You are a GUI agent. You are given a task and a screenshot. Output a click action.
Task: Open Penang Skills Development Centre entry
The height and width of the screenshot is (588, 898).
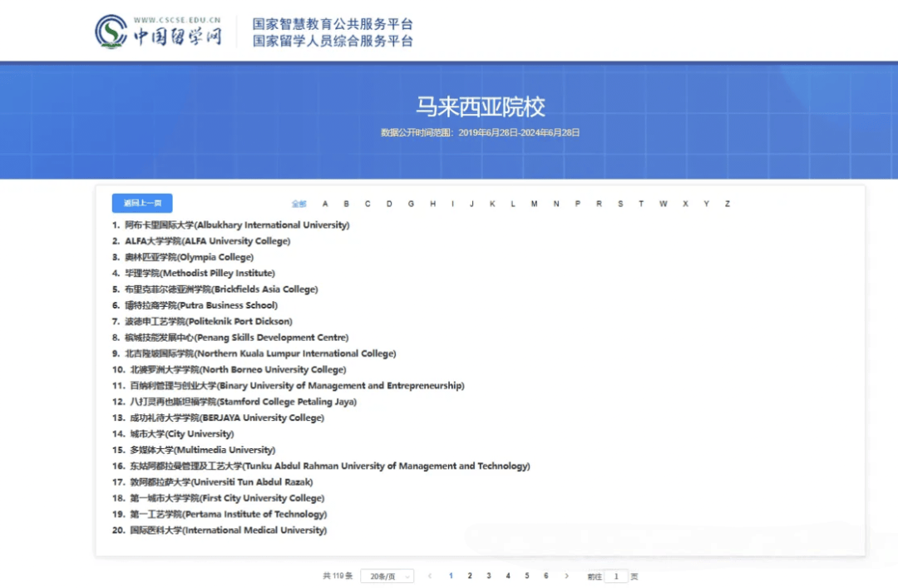[236, 338]
